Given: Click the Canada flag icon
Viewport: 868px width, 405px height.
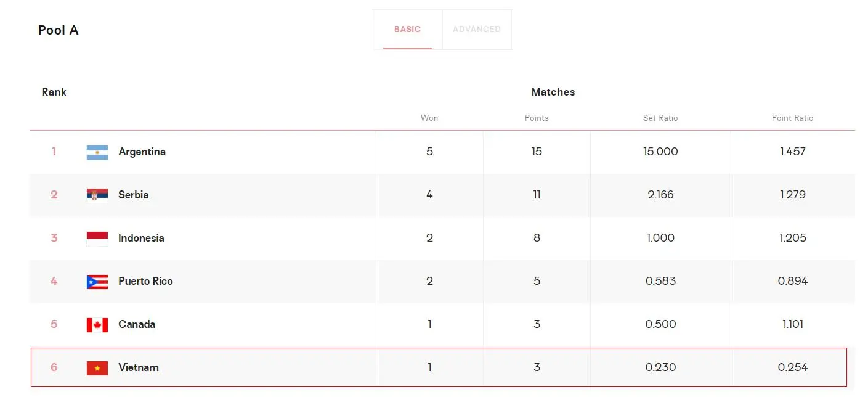Looking at the screenshot, I should [x=97, y=325].
